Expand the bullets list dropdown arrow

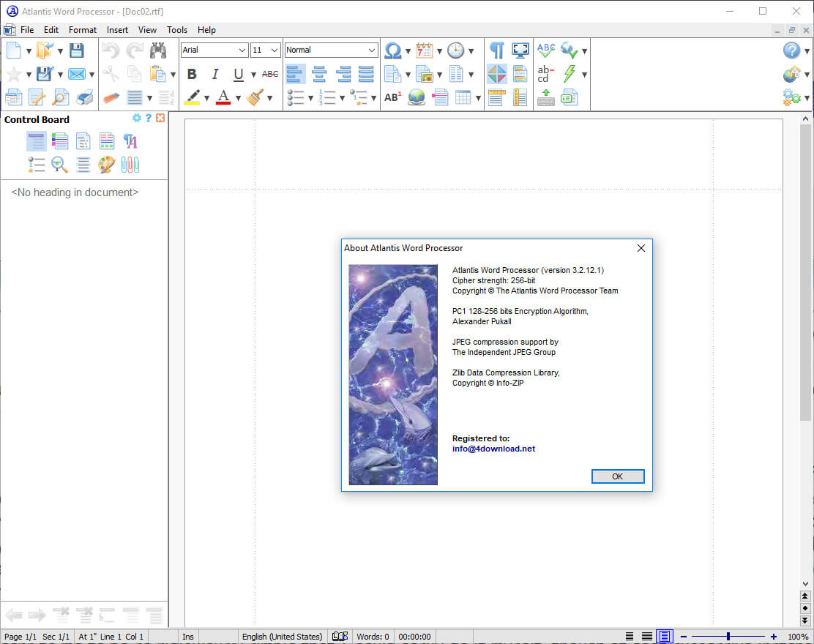coord(310,98)
